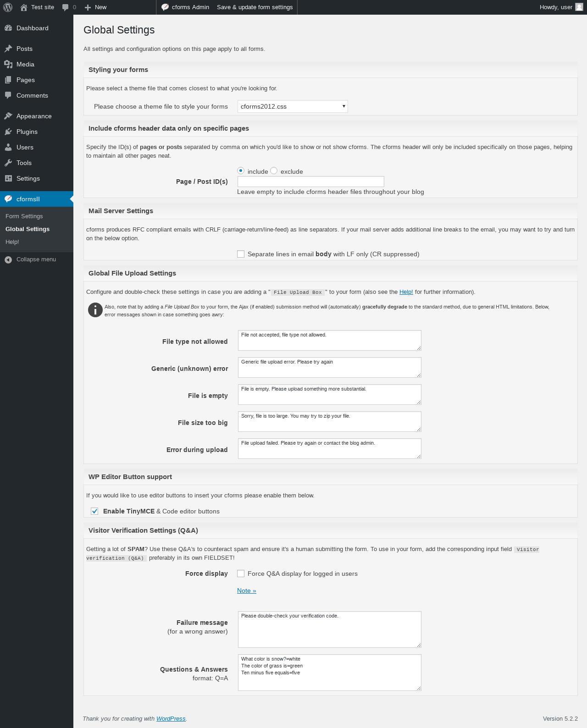Click the comments bubble icon in admin bar
587x728 pixels.
pos(65,7)
